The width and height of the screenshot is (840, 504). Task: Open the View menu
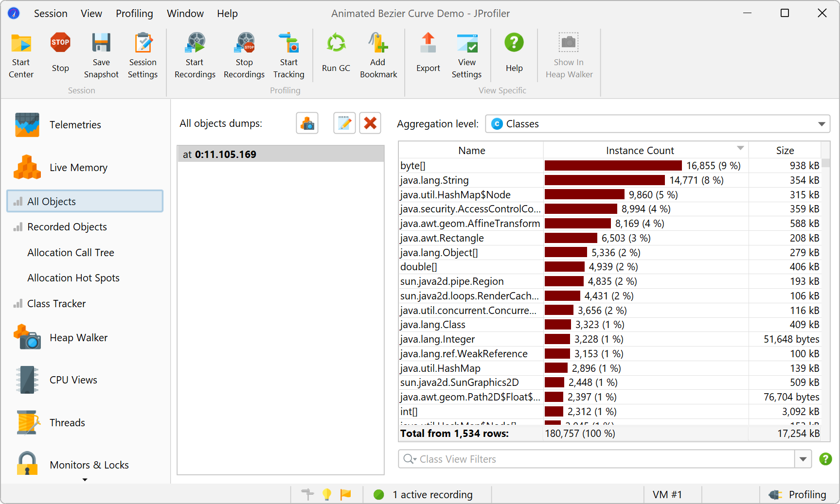click(x=91, y=14)
